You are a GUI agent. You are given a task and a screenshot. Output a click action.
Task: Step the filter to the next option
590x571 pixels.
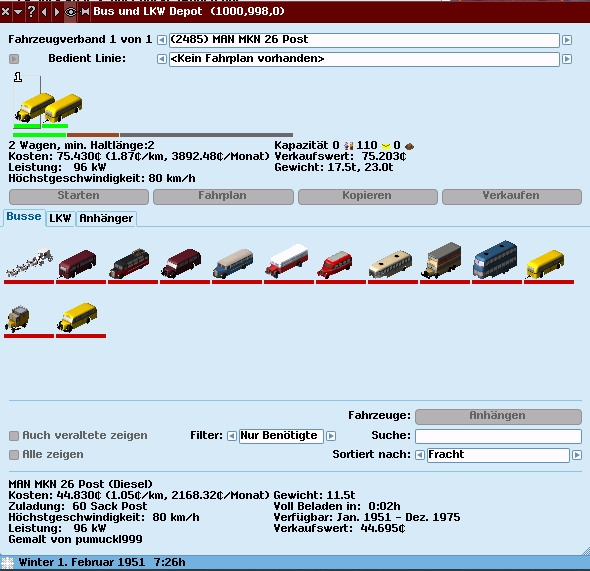tap(331, 436)
